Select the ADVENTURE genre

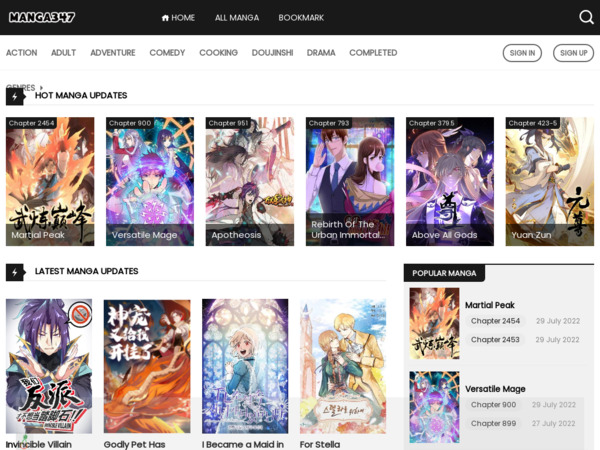pyautogui.click(x=113, y=53)
